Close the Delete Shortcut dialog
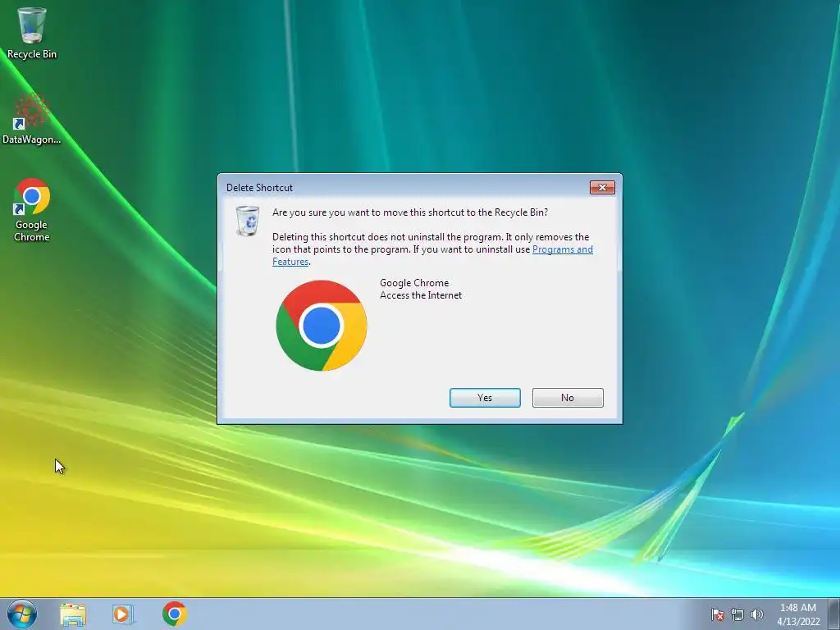 click(602, 188)
